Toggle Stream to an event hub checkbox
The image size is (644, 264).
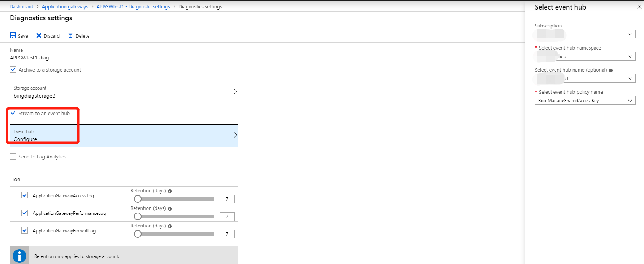click(x=13, y=113)
